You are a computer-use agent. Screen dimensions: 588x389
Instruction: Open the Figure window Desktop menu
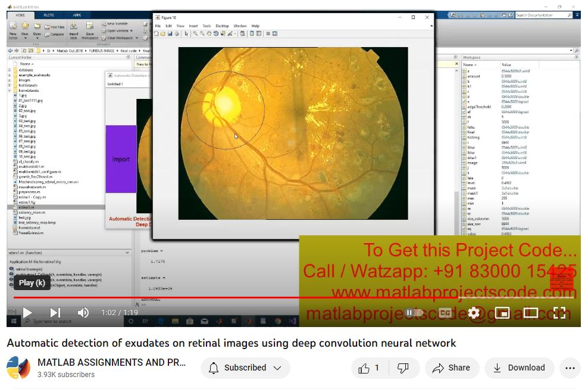tap(222, 26)
